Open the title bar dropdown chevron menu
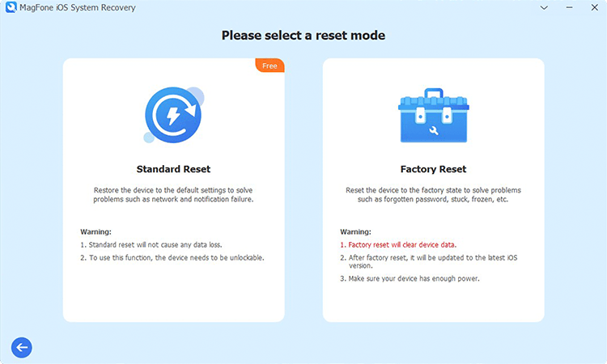The height and width of the screenshot is (364, 607). (x=544, y=7)
